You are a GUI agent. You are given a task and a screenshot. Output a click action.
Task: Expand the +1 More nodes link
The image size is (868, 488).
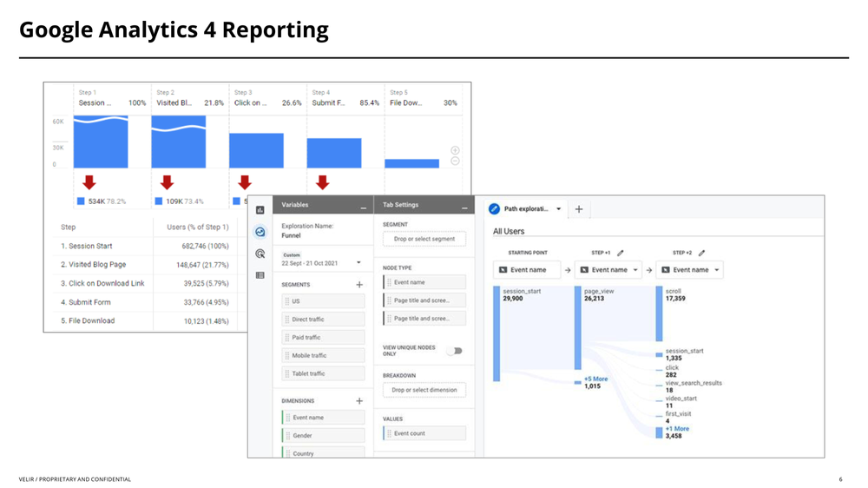(677, 429)
